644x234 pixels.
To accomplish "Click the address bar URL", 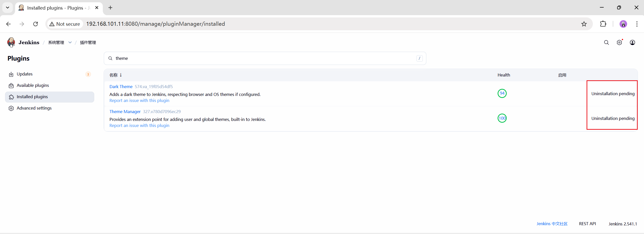I will point(155,24).
